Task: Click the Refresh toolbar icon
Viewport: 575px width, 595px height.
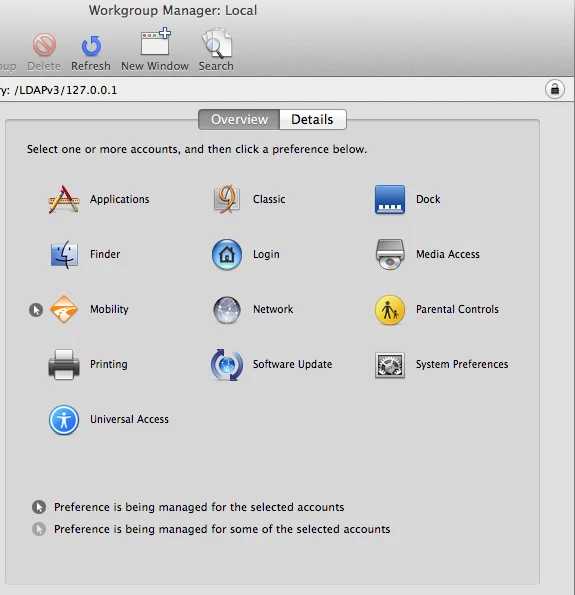Action: click(x=91, y=46)
